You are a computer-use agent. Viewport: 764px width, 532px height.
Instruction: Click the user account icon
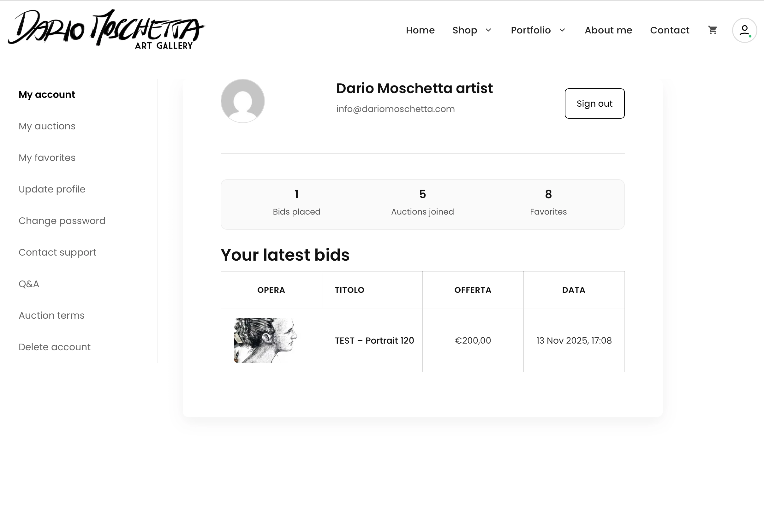click(x=744, y=30)
